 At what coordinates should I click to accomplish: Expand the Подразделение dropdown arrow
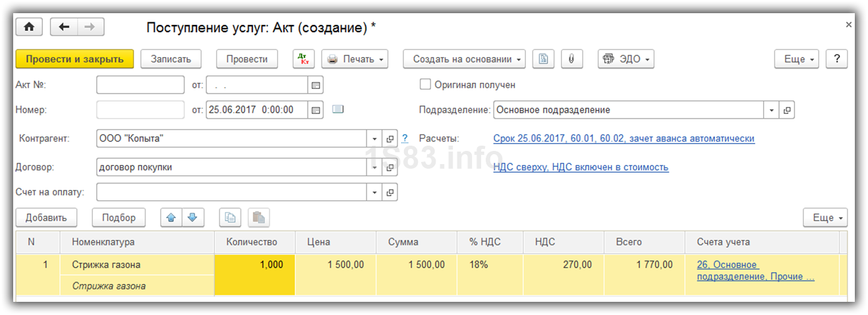(771, 110)
